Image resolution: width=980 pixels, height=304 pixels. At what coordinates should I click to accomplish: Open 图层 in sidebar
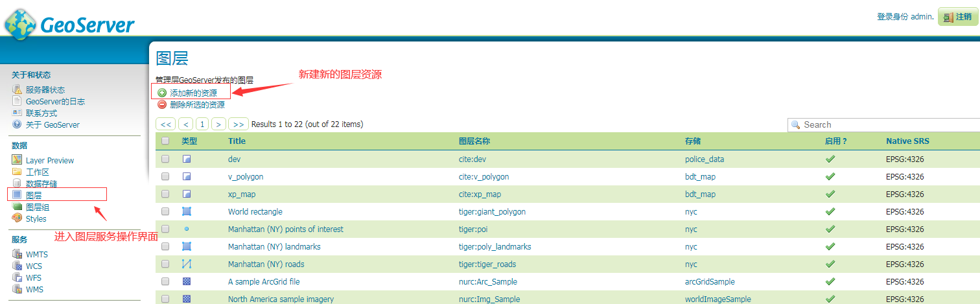click(34, 195)
